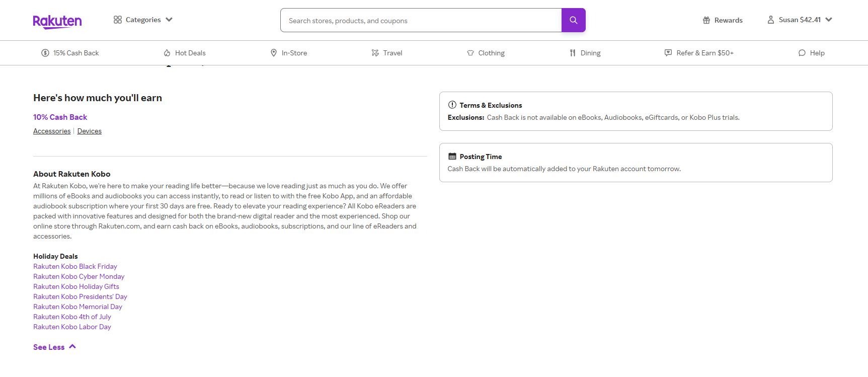Click the Help chat bubble icon
The width and height of the screenshot is (868, 377).
pyautogui.click(x=802, y=53)
